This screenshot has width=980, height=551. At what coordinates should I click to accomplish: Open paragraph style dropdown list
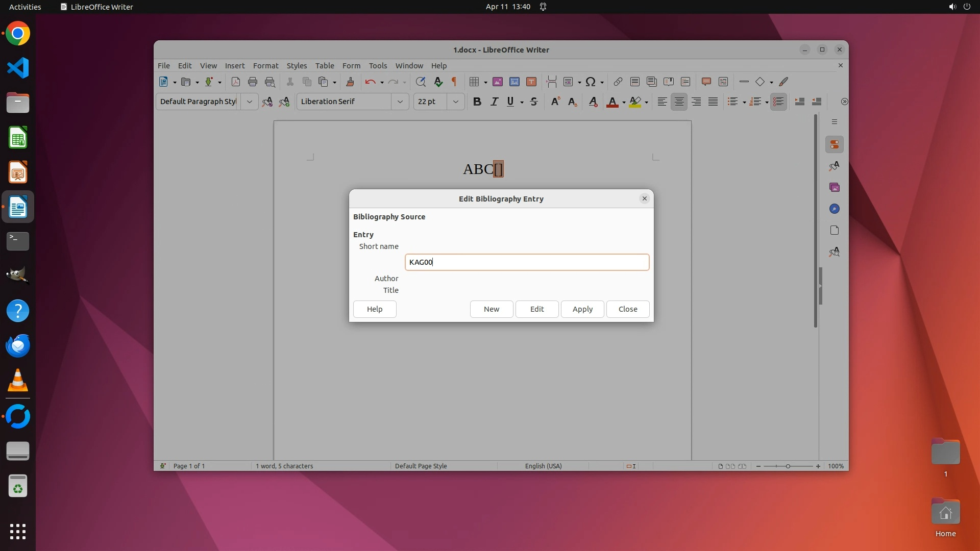(x=249, y=102)
